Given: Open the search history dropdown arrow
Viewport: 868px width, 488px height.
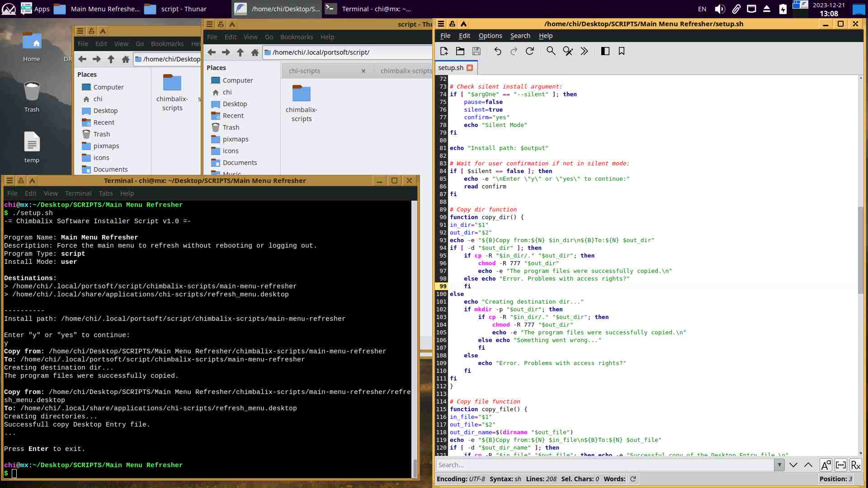Looking at the screenshot, I should pos(779,465).
